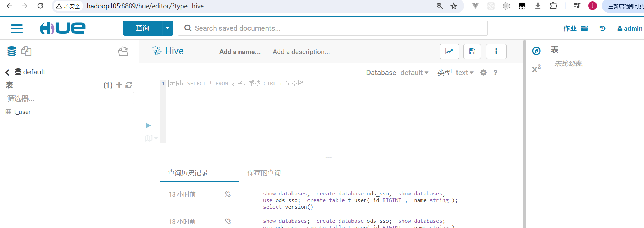Open the SQL databases source icon
The width and height of the screenshot is (644, 228).
coord(12,51)
